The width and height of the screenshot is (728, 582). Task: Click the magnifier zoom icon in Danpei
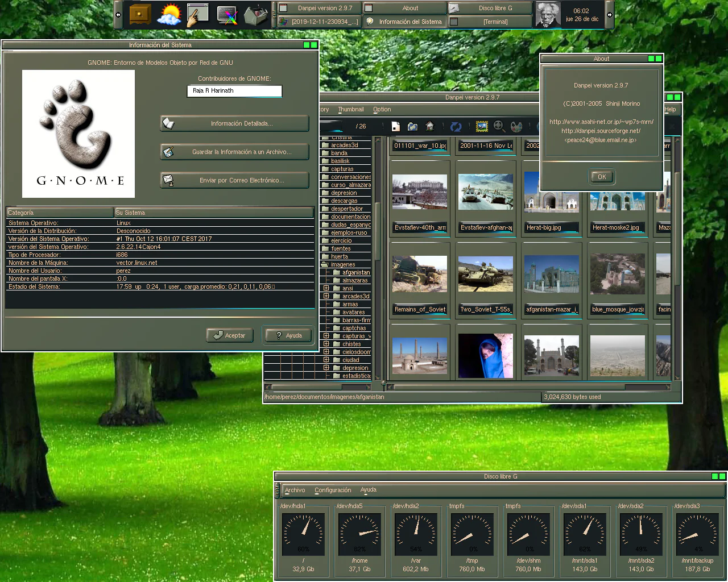coord(499,126)
